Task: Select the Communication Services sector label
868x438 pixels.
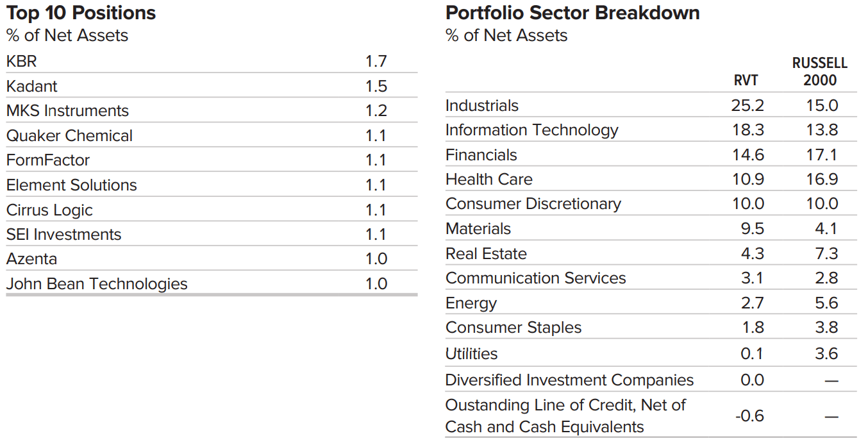Action: pos(535,278)
